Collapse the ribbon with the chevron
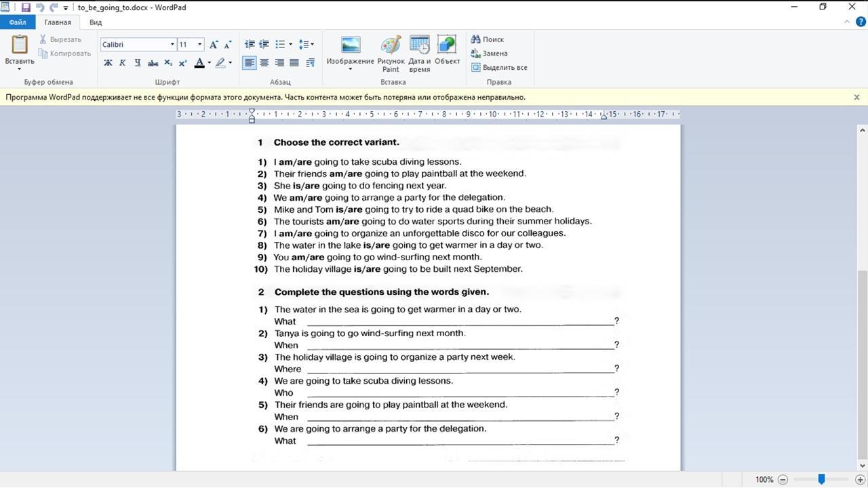This screenshot has height=488, width=868. (847, 22)
